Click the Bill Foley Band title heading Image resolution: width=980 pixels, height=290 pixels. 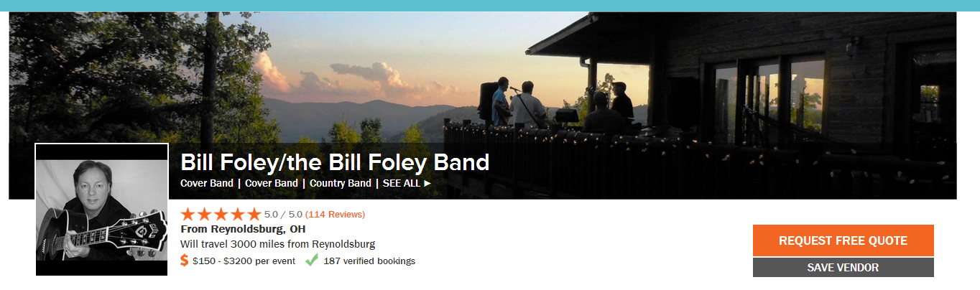tap(335, 162)
